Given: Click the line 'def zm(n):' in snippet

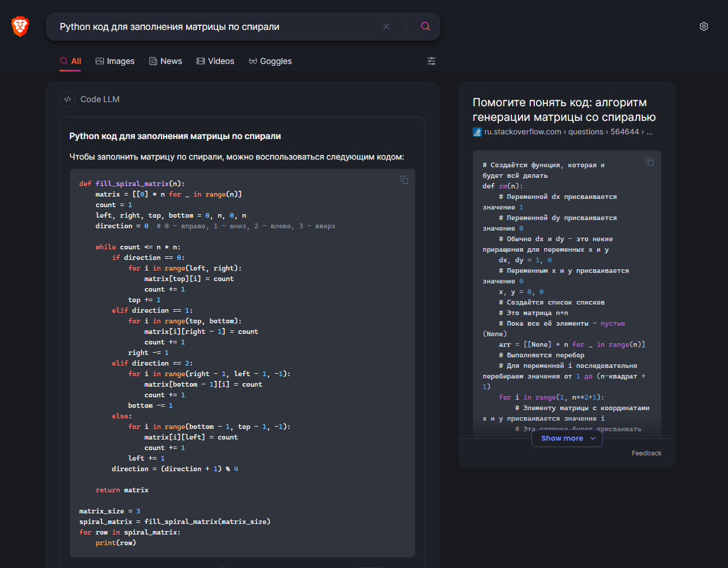Looking at the screenshot, I should [503, 186].
